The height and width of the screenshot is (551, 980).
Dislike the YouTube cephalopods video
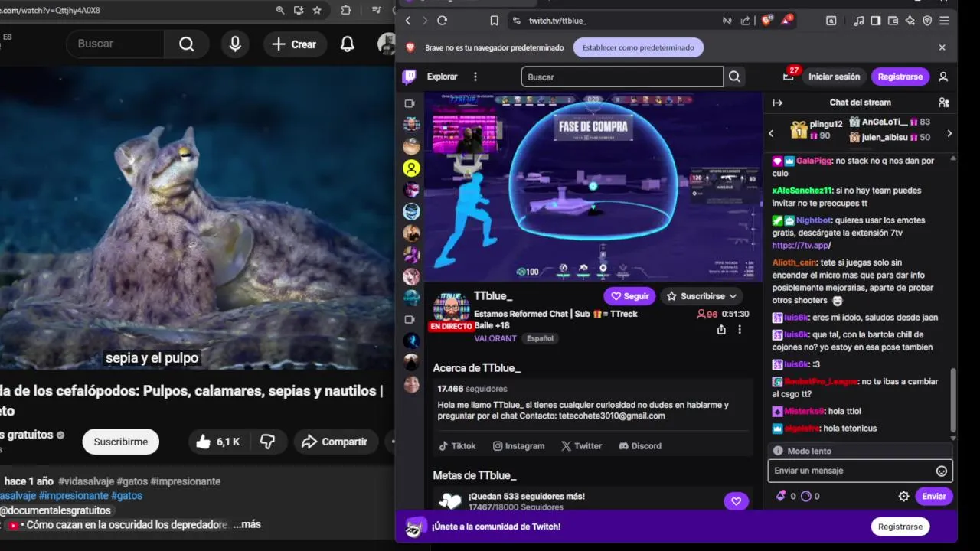[267, 442]
